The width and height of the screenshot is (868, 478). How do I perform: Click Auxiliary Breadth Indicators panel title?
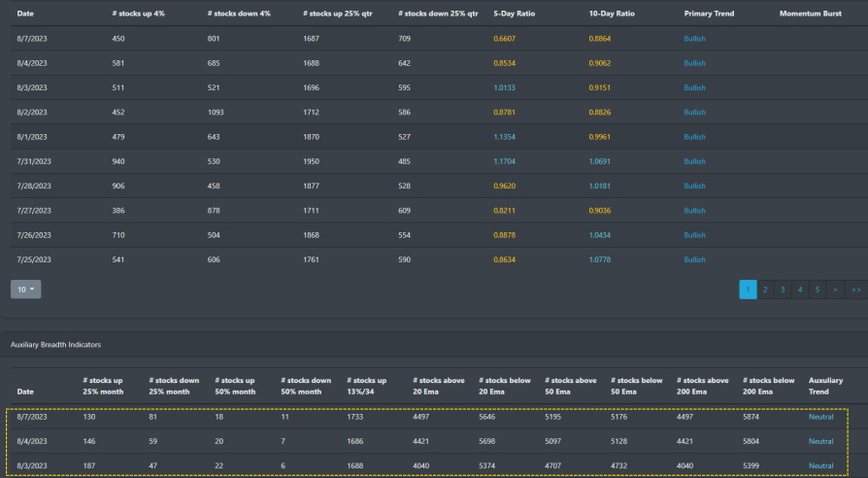56,345
